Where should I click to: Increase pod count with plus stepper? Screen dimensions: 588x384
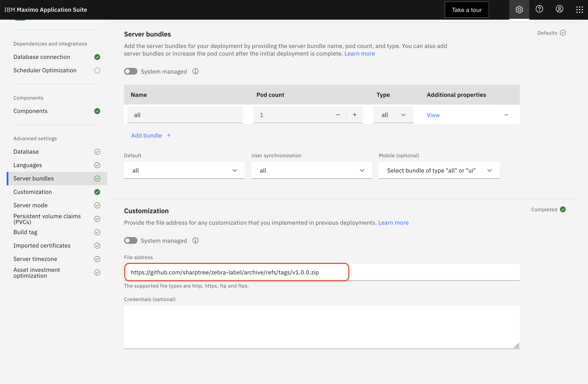[355, 115]
